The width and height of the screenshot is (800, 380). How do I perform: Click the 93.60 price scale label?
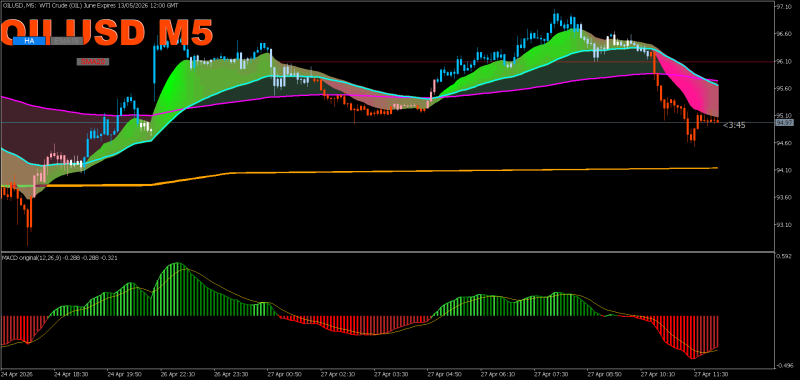(785, 198)
